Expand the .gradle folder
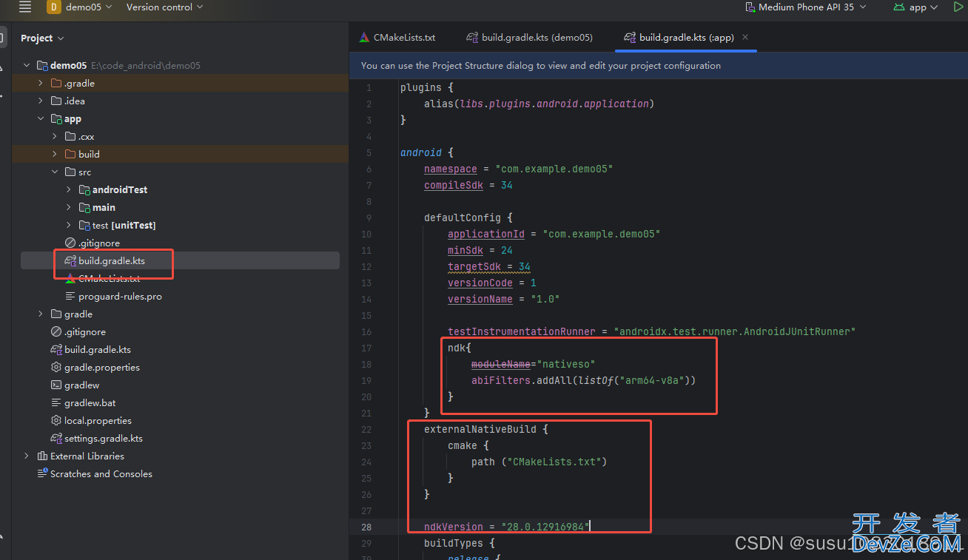 coord(41,84)
